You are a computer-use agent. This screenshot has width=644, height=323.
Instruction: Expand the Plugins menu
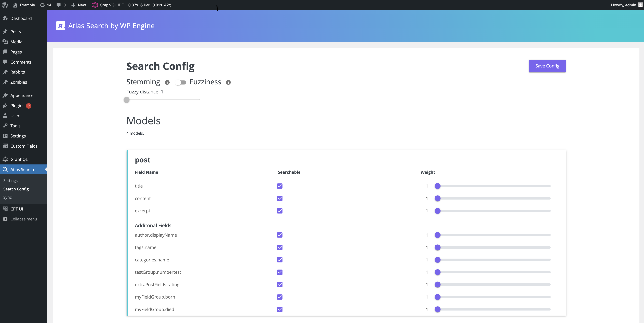(17, 106)
